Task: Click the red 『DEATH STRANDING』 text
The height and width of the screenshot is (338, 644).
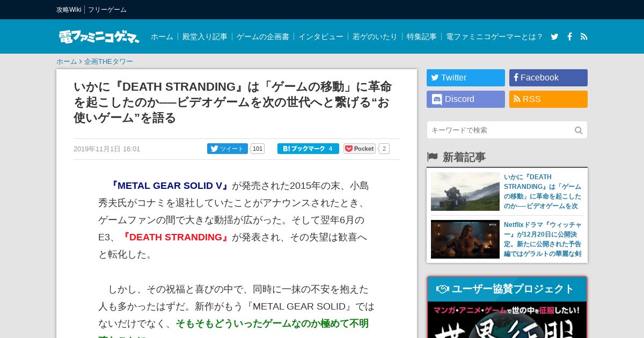Action: tap(176, 237)
